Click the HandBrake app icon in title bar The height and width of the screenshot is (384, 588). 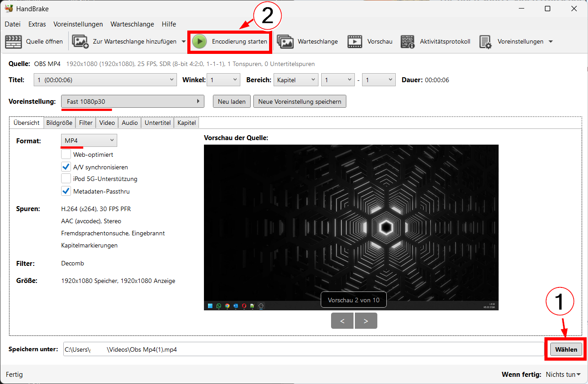(9, 9)
